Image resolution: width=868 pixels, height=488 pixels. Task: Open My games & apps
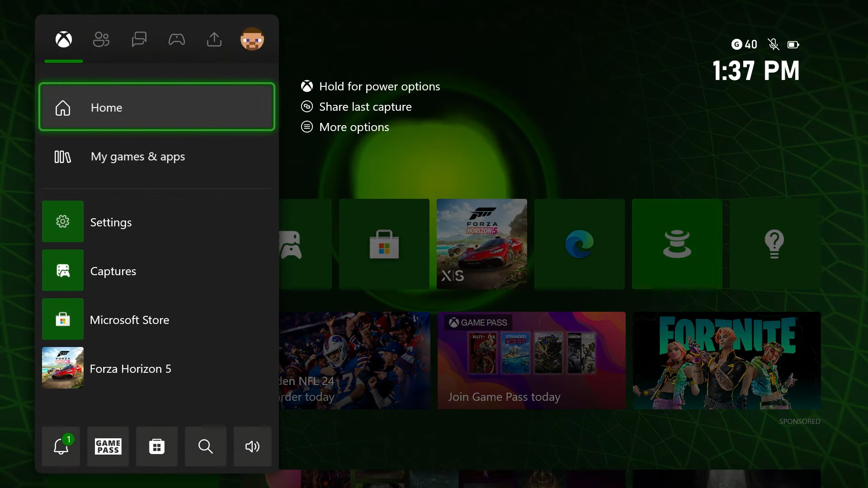click(x=156, y=156)
